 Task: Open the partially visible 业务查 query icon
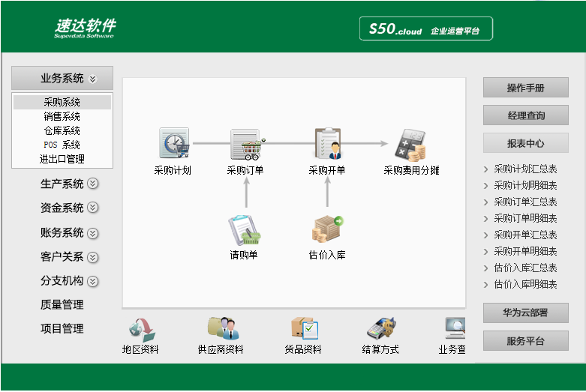(x=455, y=328)
